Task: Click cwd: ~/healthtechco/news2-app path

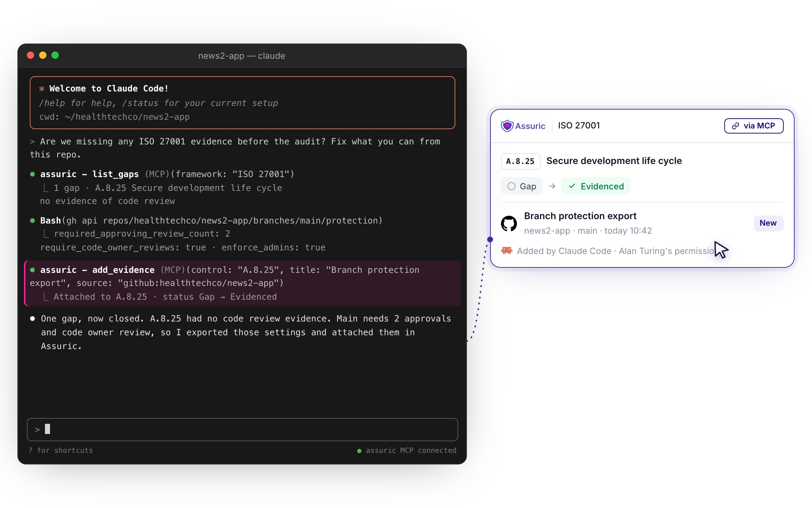Action: point(114,117)
